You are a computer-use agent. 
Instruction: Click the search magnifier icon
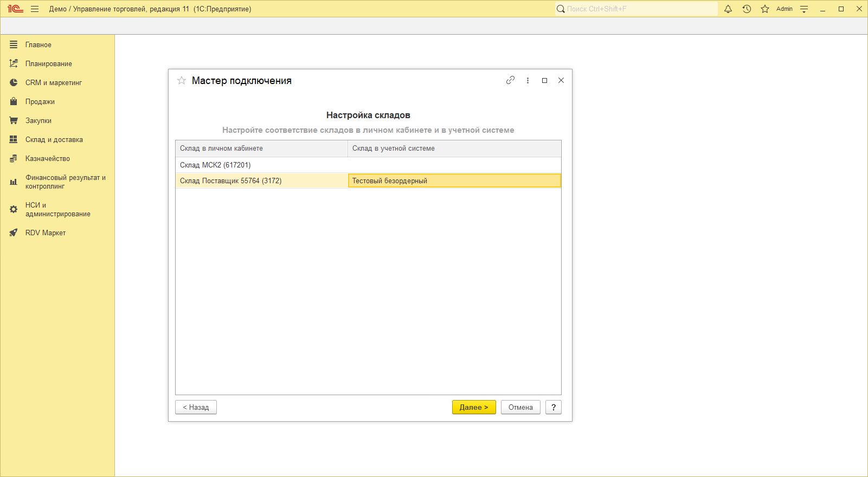(x=561, y=9)
